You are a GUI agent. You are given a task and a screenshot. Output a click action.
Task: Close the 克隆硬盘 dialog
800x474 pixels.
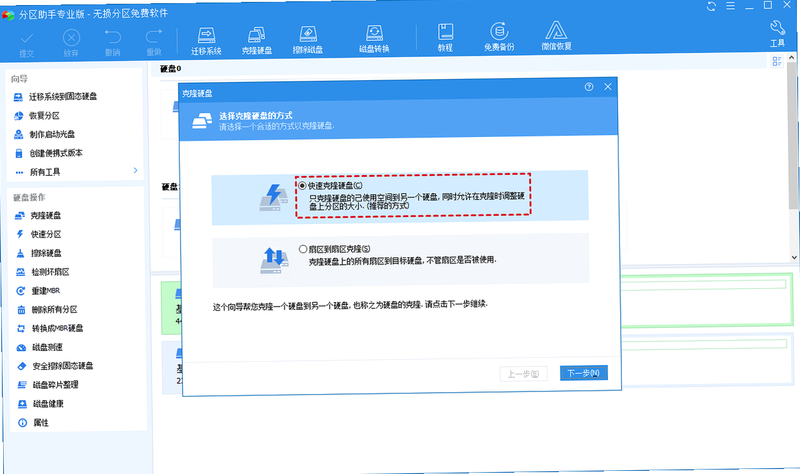(x=608, y=87)
